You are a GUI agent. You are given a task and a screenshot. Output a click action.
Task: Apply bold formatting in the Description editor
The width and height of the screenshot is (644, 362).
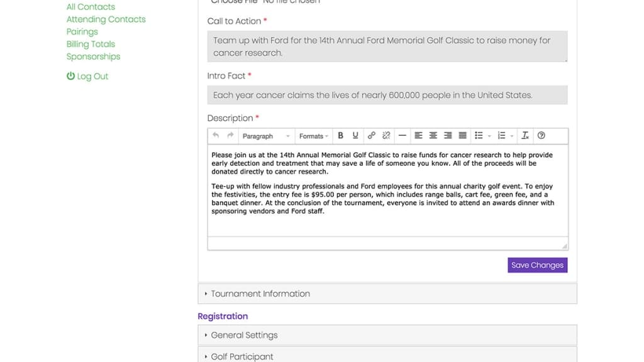[x=340, y=136]
